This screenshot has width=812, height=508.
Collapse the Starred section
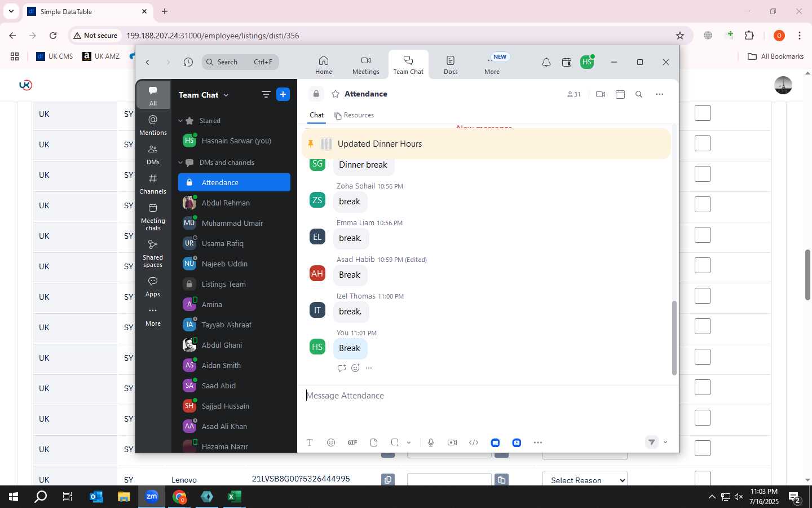(x=180, y=121)
